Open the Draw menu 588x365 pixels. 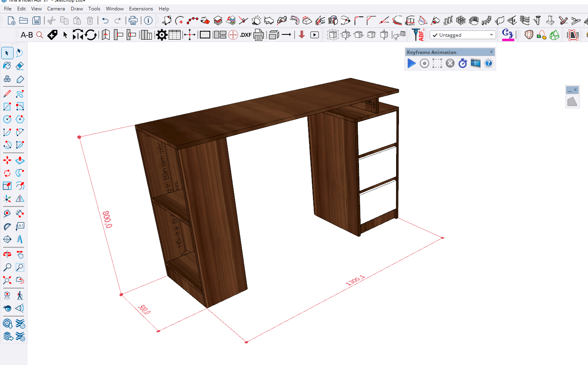[77, 8]
